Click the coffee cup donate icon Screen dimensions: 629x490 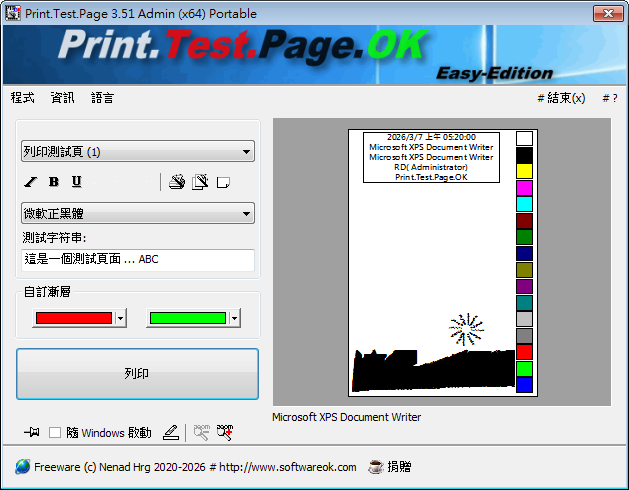pyautogui.click(x=376, y=467)
